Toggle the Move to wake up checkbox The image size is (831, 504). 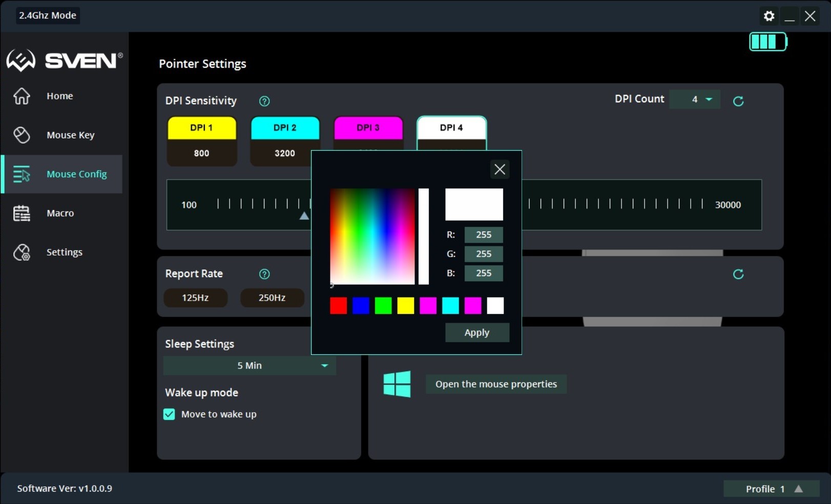[169, 414]
